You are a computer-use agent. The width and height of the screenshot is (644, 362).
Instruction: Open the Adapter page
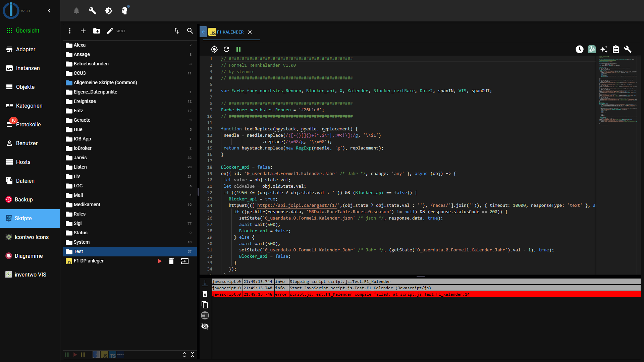pyautogui.click(x=30, y=49)
